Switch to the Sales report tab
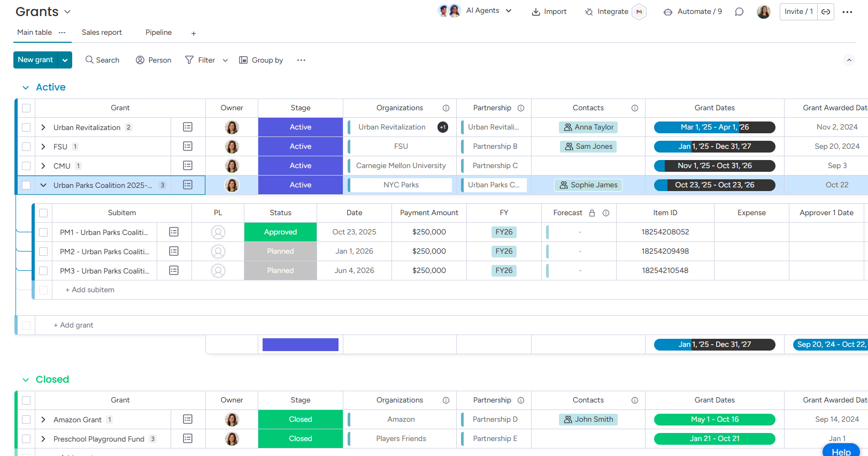Image resolution: width=868 pixels, height=456 pixels. pyautogui.click(x=102, y=33)
